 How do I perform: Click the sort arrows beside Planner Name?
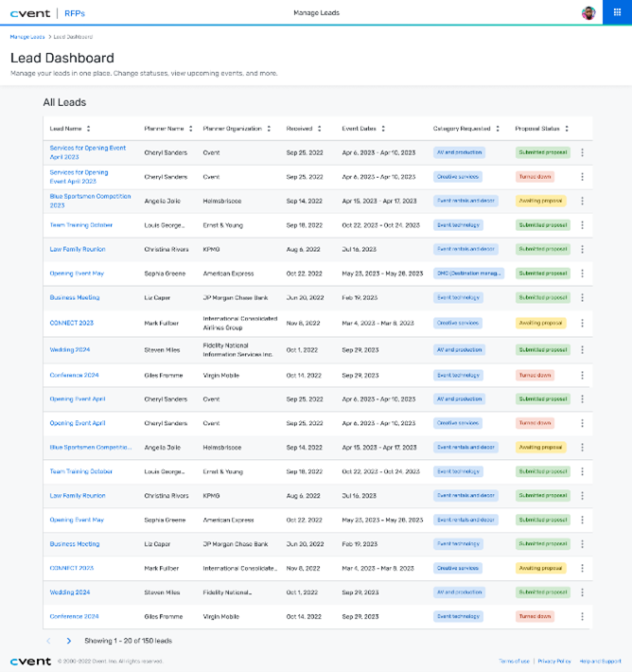(191, 129)
